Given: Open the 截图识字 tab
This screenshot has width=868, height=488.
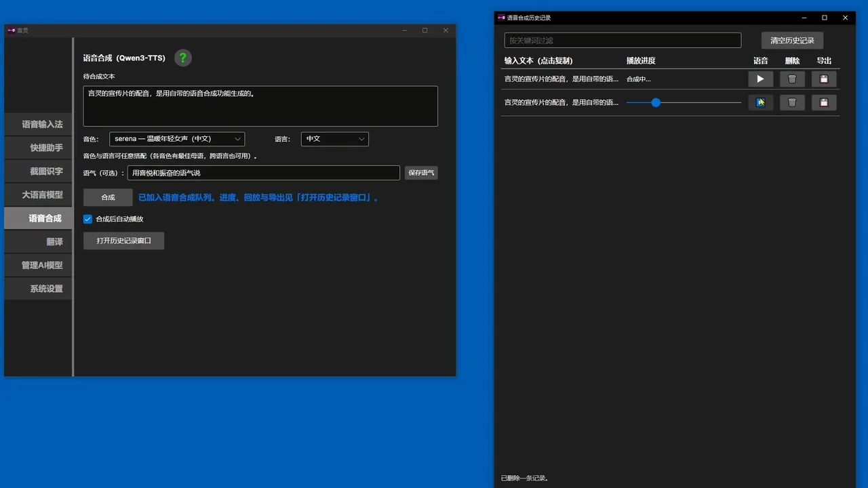Looking at the screenshot, I should click(38, 171).
